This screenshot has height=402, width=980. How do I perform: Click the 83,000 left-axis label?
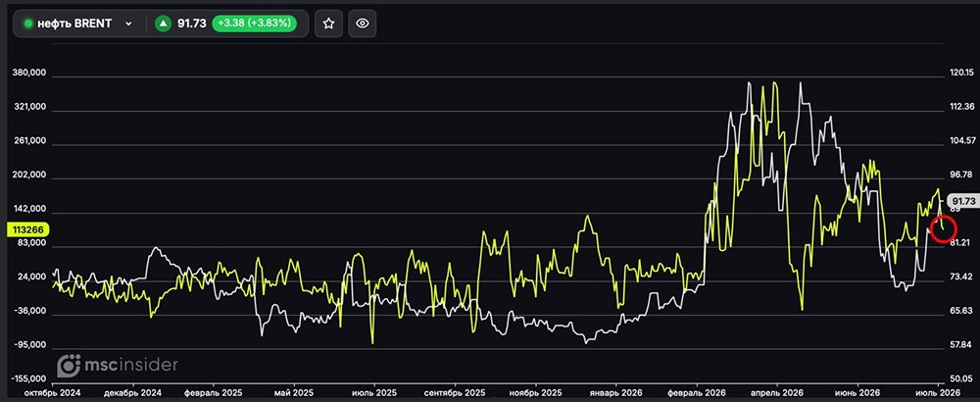[x=31, y=243]
